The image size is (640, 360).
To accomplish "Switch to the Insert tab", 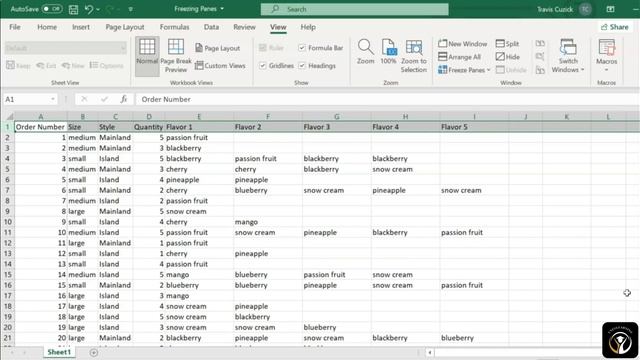I will coord(81,27).
